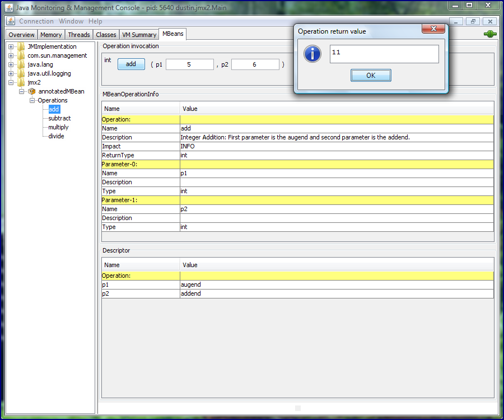This screenshot has height=420, width=504.
Task: Click the Descriptor Value column header
Action: [337, 265]
